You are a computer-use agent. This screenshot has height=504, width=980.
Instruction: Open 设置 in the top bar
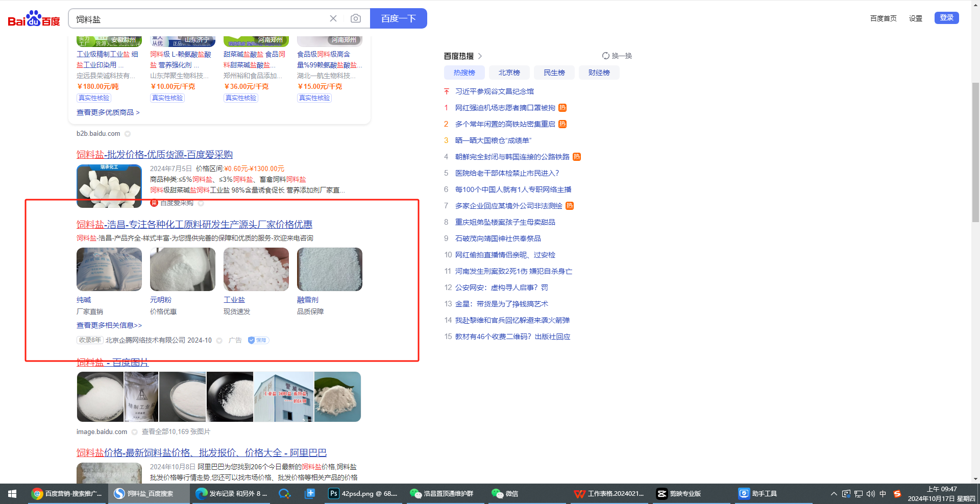916,18
